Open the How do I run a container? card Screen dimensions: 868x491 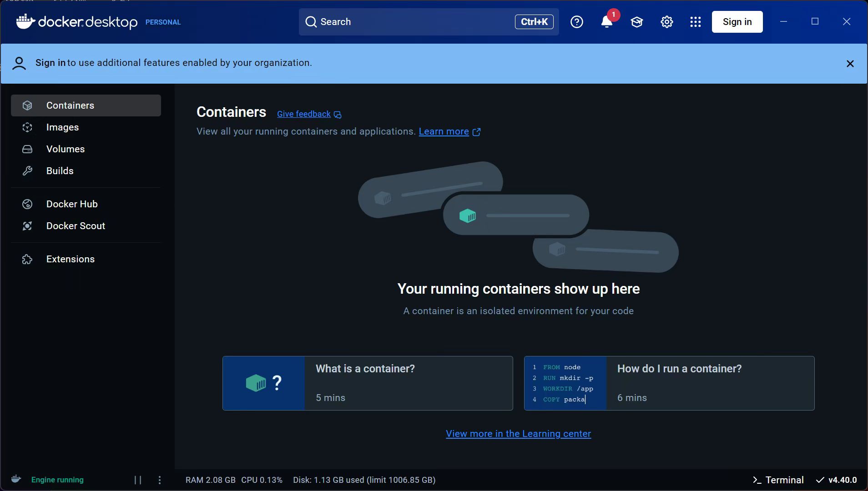[x=669, y=383]
